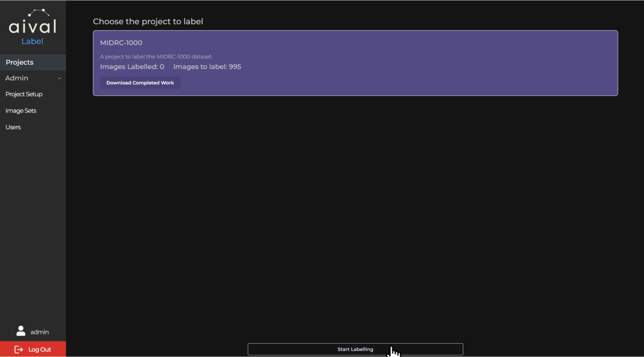Click the blue Label text under logo

(x=32, y=41)
